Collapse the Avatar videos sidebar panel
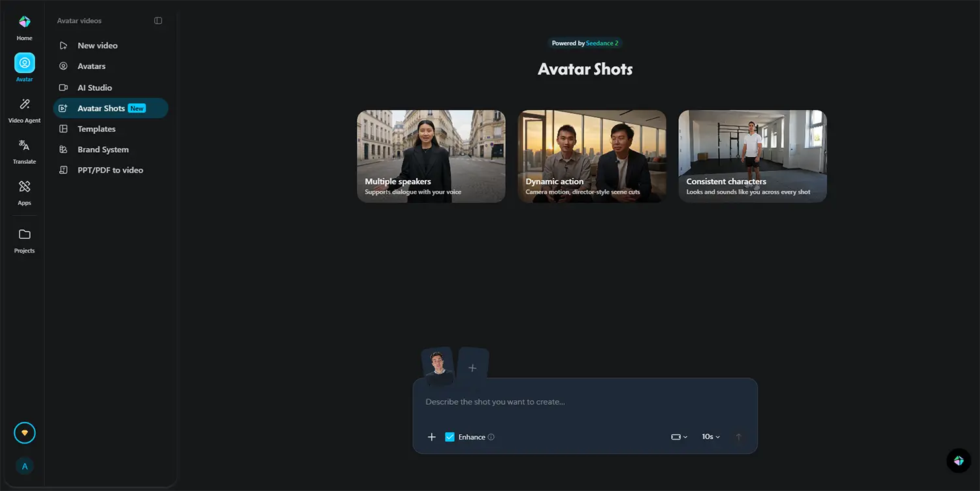Viewport: 980px width, 491px height. point(158,21)
